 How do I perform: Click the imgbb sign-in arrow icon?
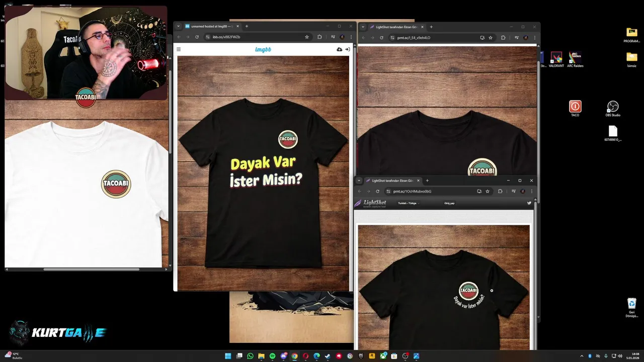[x=347, y=49]
